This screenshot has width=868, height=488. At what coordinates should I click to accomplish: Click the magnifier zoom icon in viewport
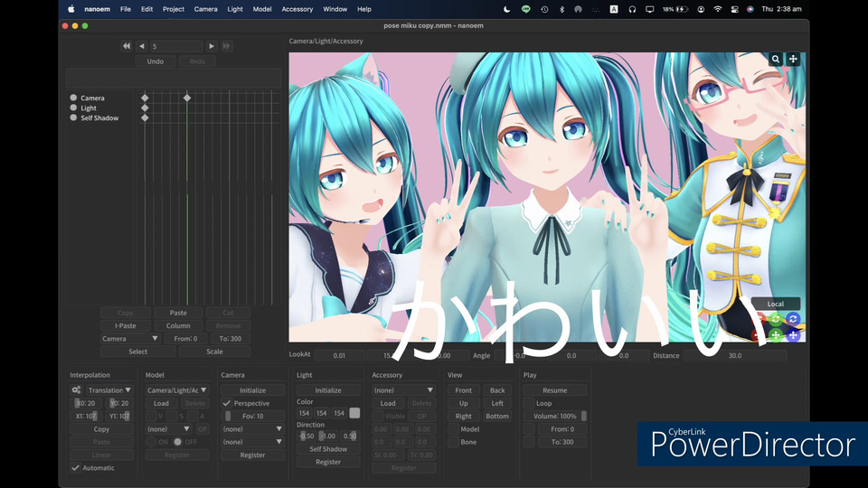[x=776, y=60]
